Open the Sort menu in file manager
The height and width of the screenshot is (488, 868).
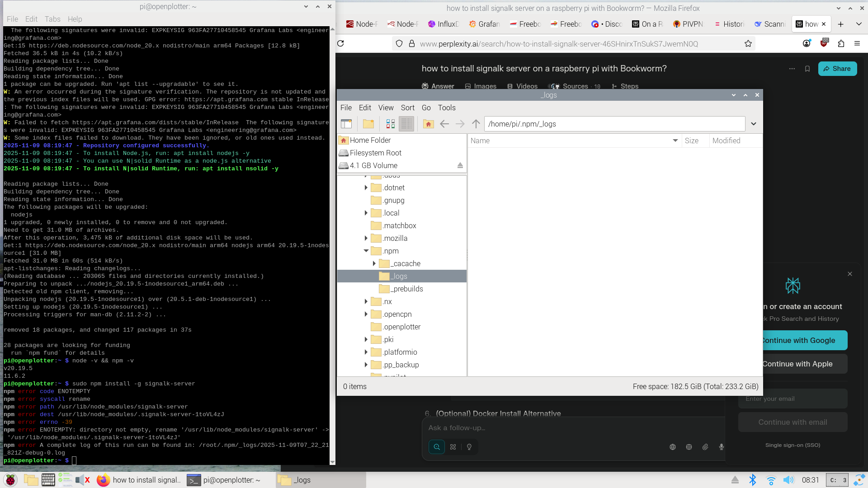click(407, 108)
